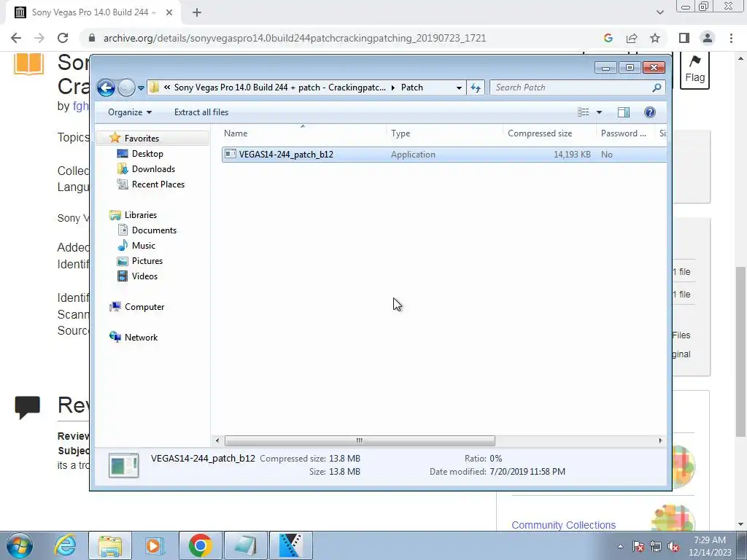Viewport: 747px width, 560px height.
Task: Open the Chrome three-dot menu
Action: click(x=731, y=38)
